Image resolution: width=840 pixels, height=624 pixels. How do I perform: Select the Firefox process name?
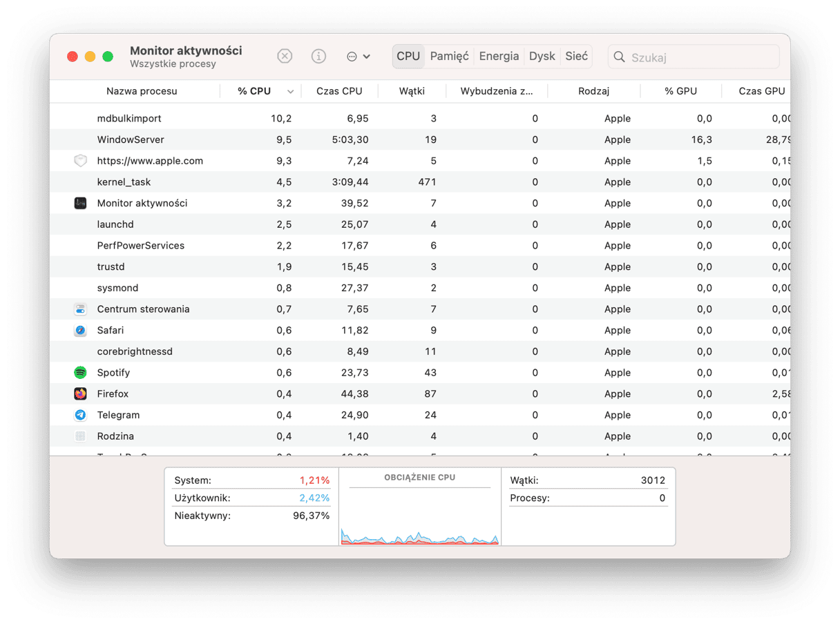113,393
